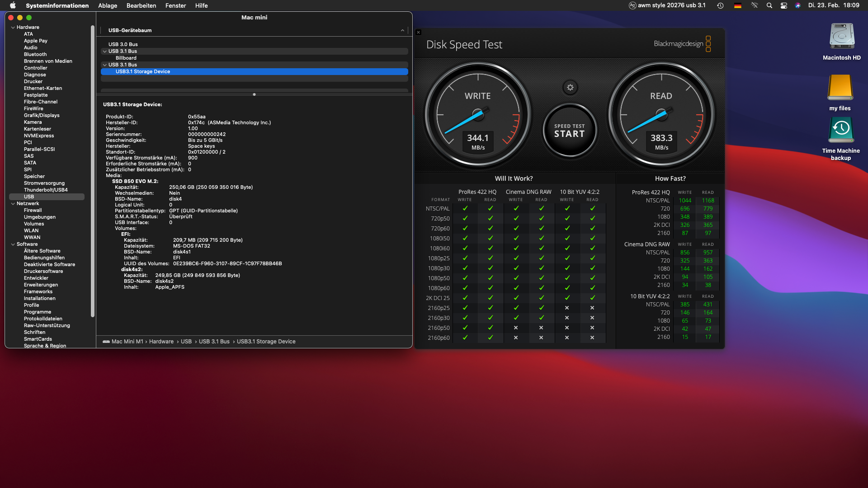Click the Time Machine menu bar icon
This screenshot has height=488, width=868.
click(720, 5)
